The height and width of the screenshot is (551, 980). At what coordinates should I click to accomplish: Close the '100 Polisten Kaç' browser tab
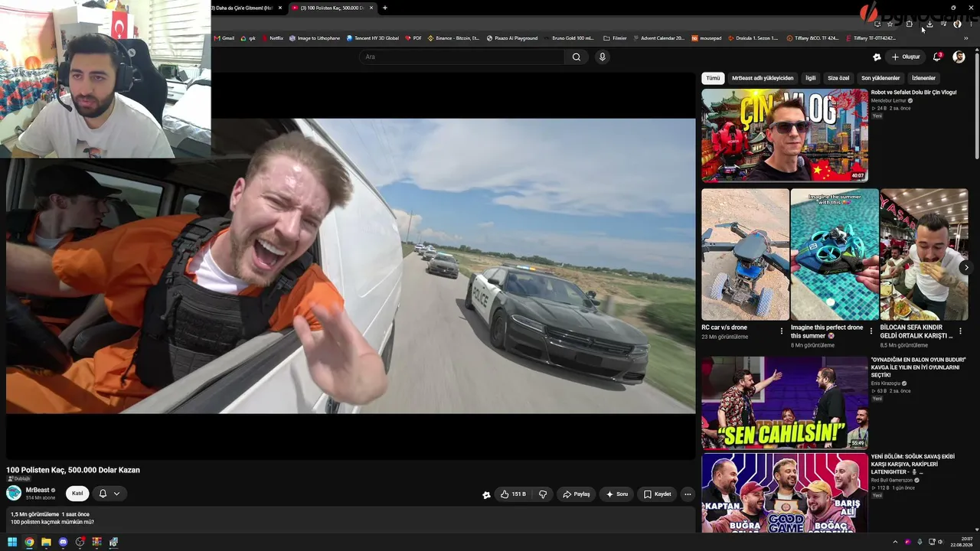click(371, 8)
